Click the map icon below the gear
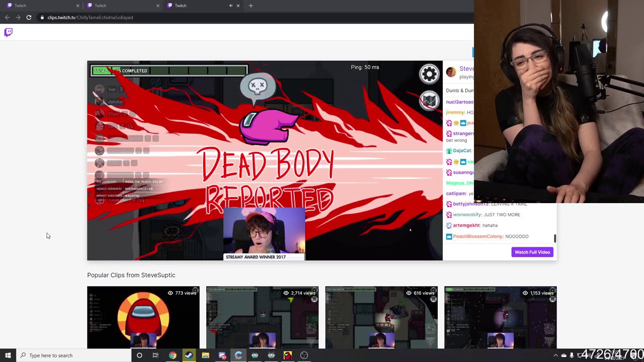The height and width of the screenshot is (362, 644). (x=429, y=101)
